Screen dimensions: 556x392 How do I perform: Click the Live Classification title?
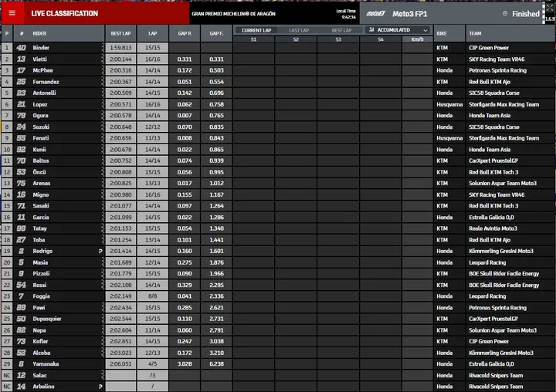(x=65, y=13)
